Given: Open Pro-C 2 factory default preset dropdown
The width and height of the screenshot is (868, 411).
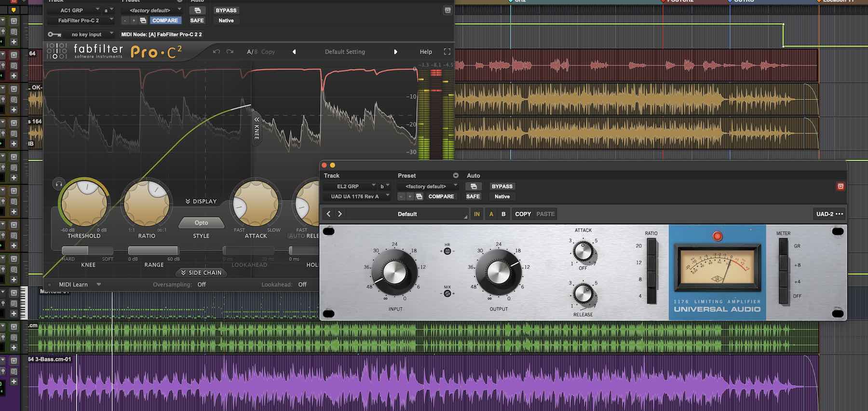Looking at the screenshot, I should click(x=152, y=10).
